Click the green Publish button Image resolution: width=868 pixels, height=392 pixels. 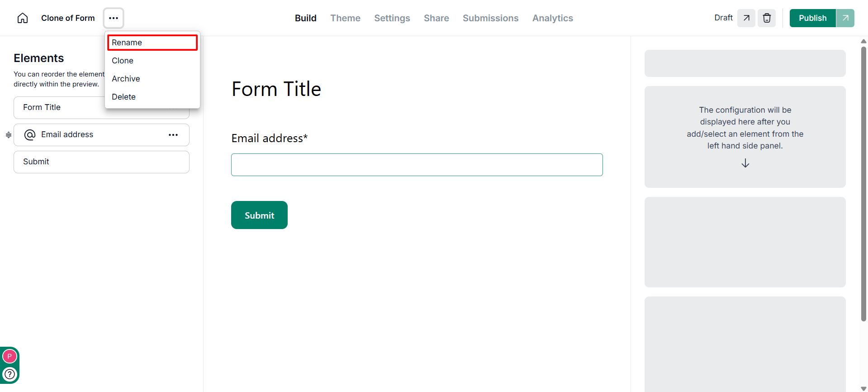click(x=812, y=18)
